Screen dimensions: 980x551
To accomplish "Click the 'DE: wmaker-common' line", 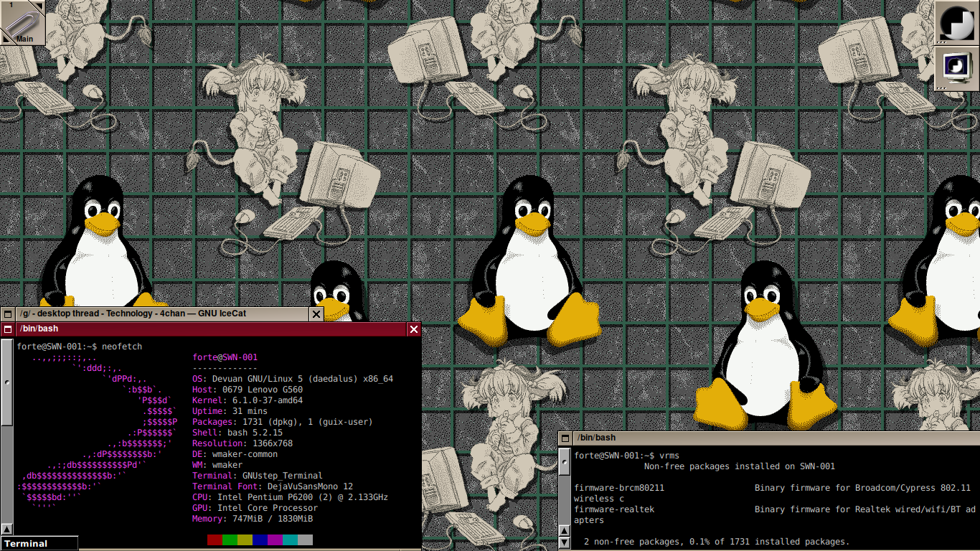I will tap(235, 454).
